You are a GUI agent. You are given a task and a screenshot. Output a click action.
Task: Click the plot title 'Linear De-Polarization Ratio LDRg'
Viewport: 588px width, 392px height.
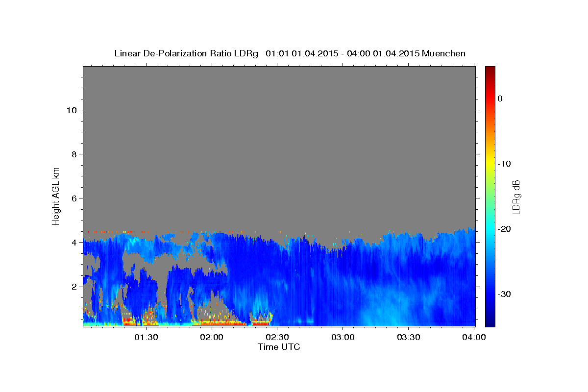186,53
